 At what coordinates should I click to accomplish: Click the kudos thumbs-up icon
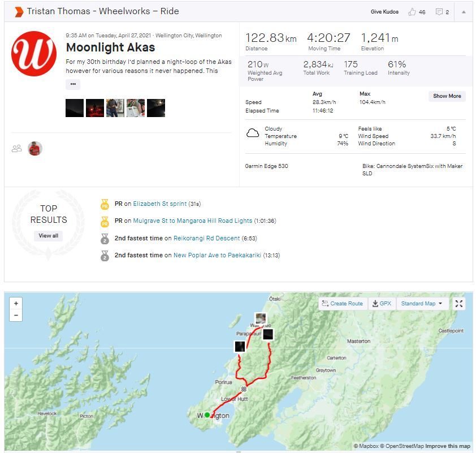[x=412, y=12]
